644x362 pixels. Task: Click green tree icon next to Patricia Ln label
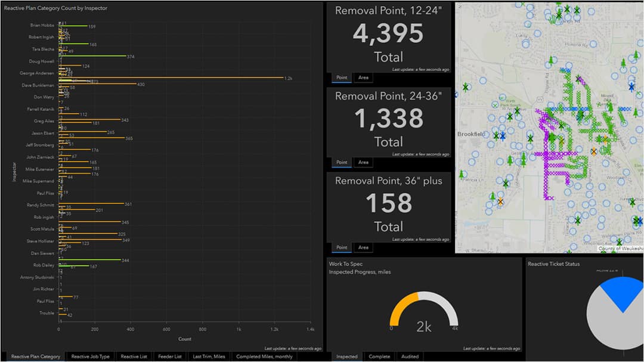[x=461, y=174]
